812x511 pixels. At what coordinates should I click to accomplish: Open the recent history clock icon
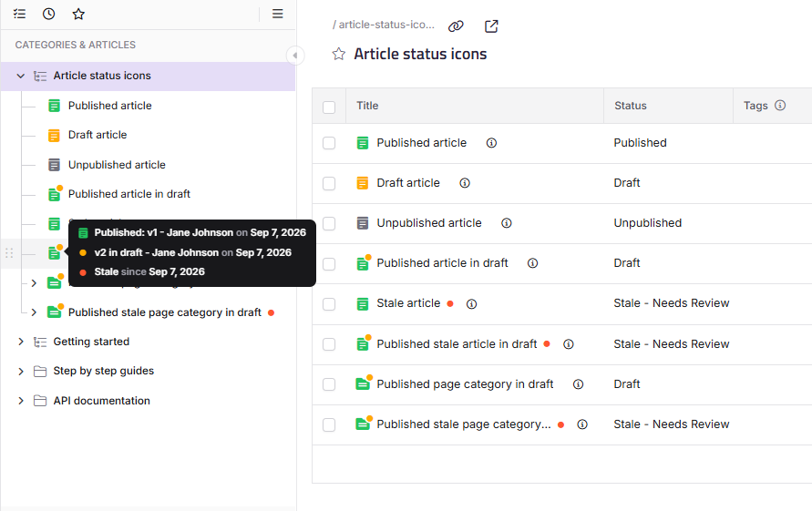[48, 14]
